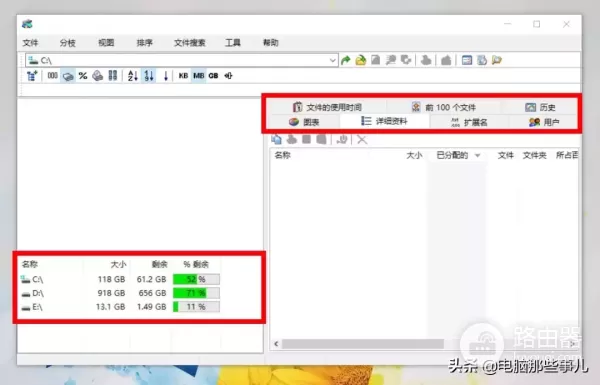Select the 详细资料 tab

tap(384, 121)
